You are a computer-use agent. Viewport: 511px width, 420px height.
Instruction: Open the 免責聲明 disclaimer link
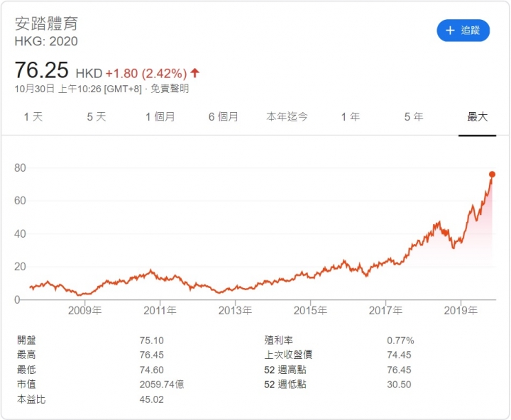[170, 89]
